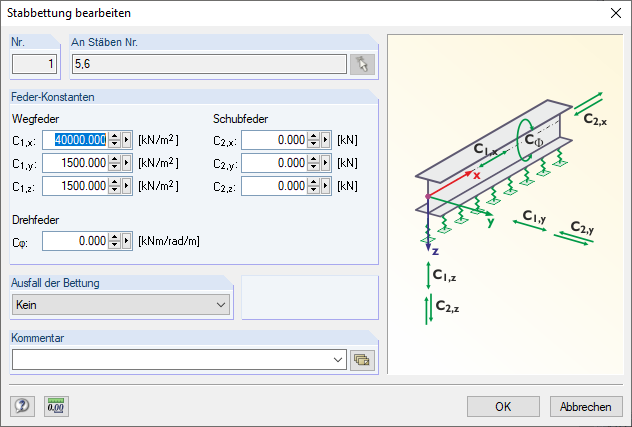Open arrow menu next to C1,z field
Screen dimensions: 632x427
[127, 186]
